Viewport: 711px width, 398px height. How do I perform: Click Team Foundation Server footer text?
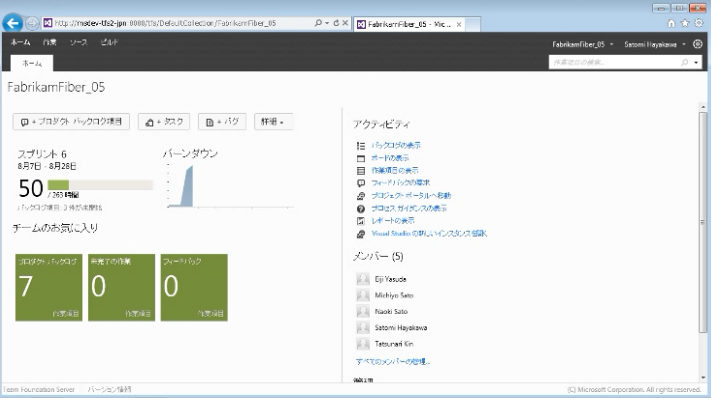[x=39, y=389]
